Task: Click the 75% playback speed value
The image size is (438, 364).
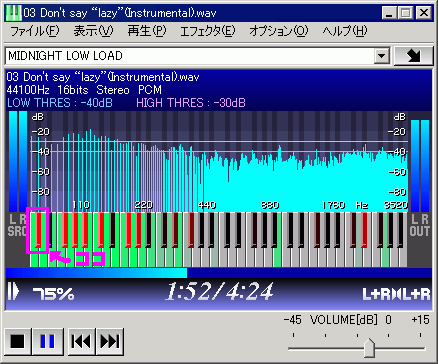Action: pyautogui.click(x=53, y=294)
